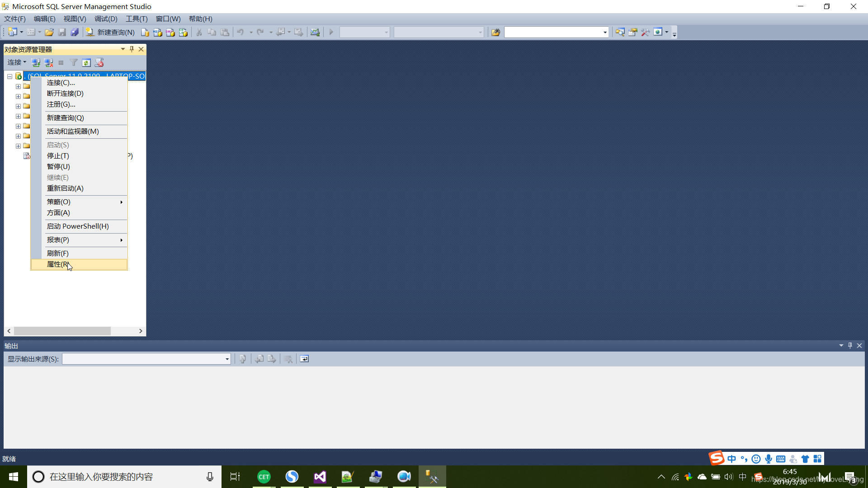Open the 连接 dropdown in Object Explorer

click(17, 62)
